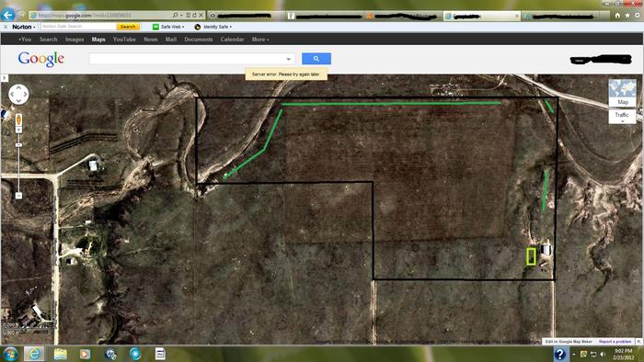The image size is (644, 362).
Task: Click the taskbar clock showing 9:02 PM
Action: coord(623,355)
